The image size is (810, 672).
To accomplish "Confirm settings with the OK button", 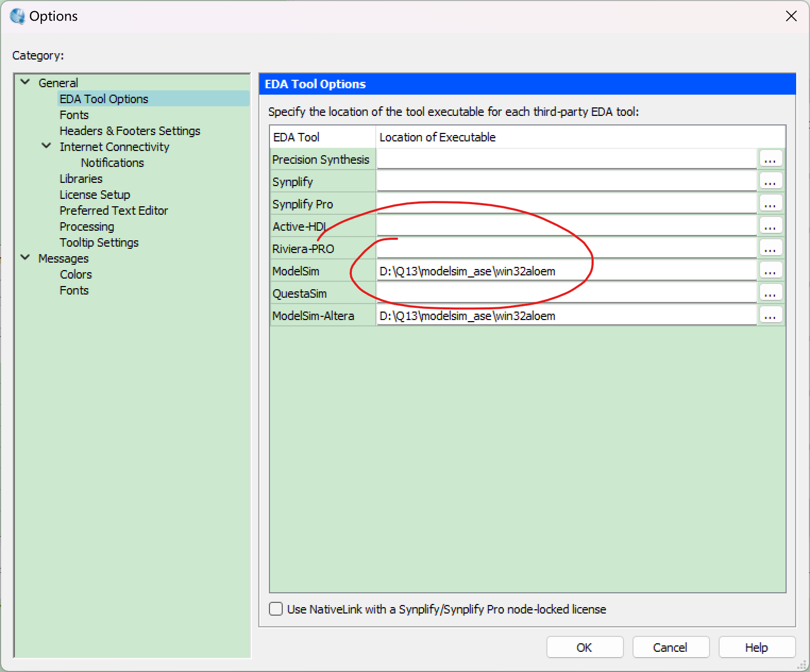I will [585, 647].
